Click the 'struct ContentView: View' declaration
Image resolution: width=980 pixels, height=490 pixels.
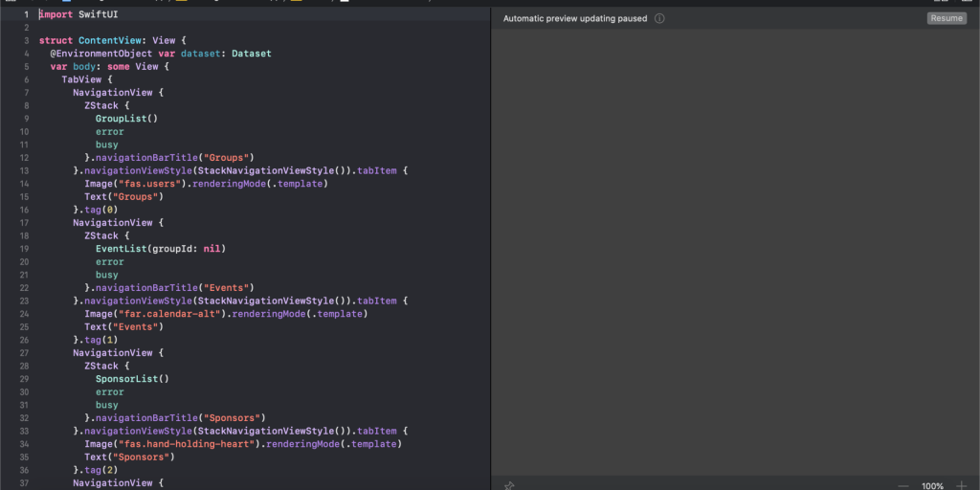113,40
